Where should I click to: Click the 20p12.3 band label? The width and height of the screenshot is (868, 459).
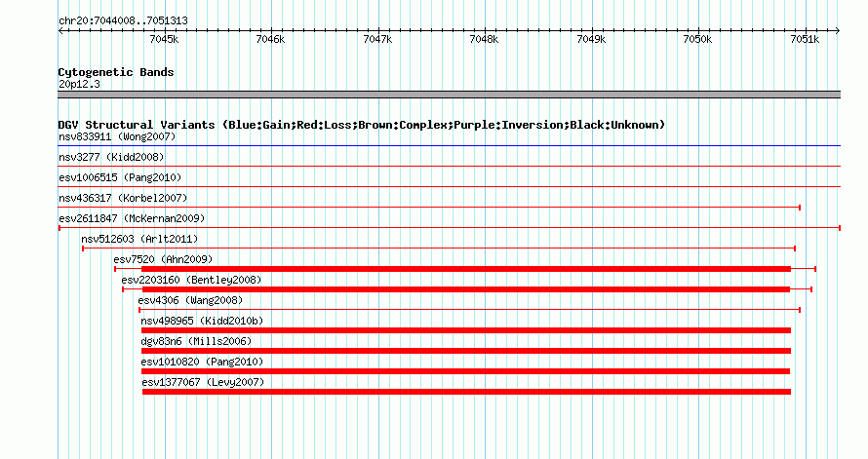79,84
